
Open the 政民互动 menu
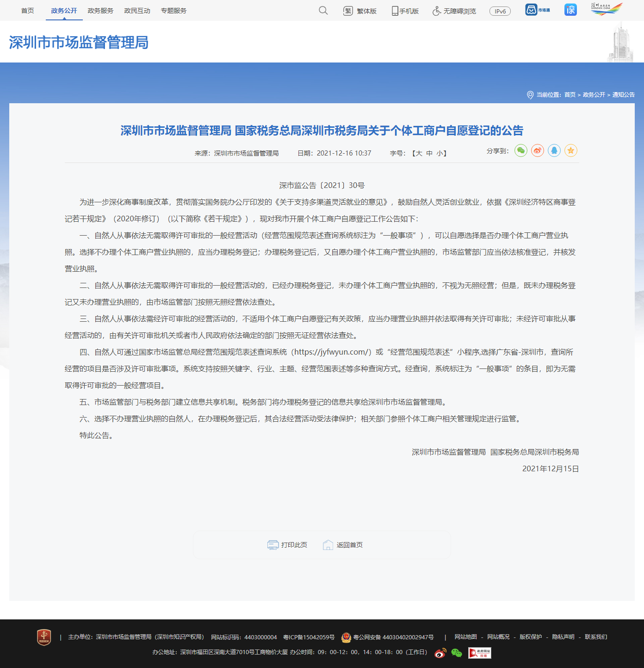[136, 10]
